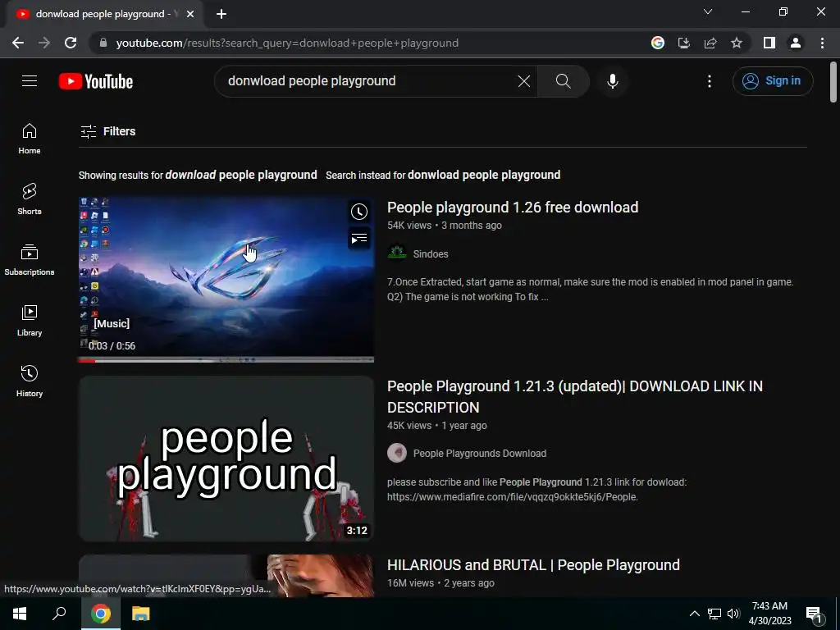Click the YouTube logo

coord(96,81)
